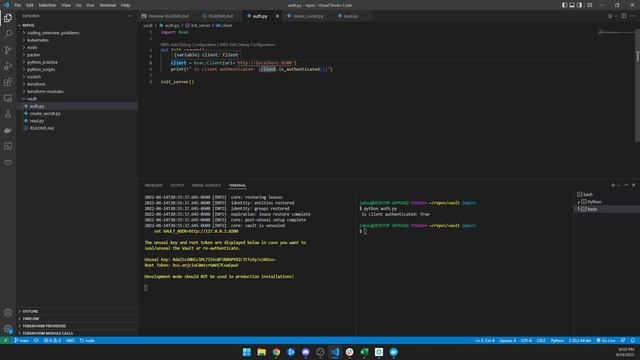This screenshot has height=360, width=640.
Task: Split the editor to the right
Action: coord(624,16)
